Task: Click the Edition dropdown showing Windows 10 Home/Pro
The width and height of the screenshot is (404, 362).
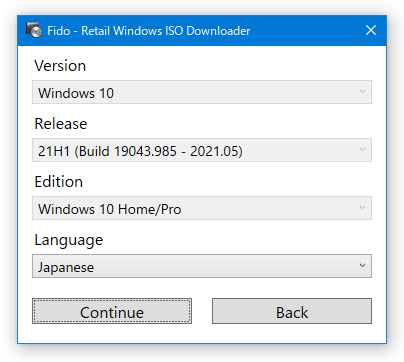Action: tap(202, 208)
